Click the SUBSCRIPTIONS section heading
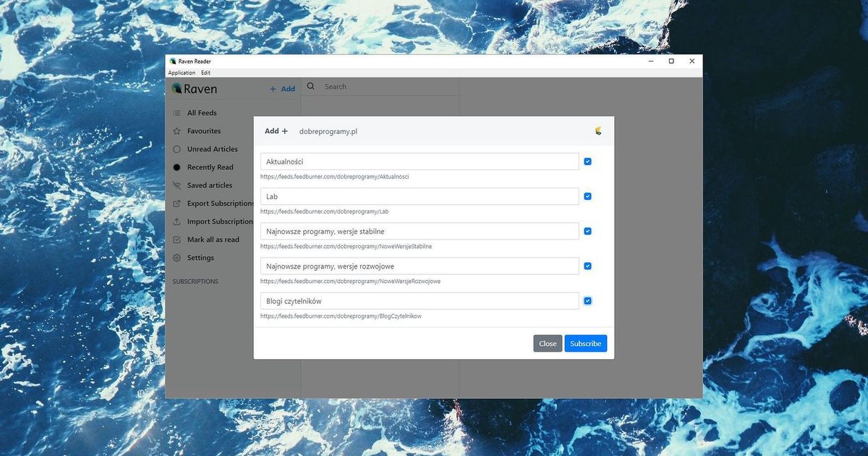The height and width of the screenshot is (456, 868). [195, 282]
